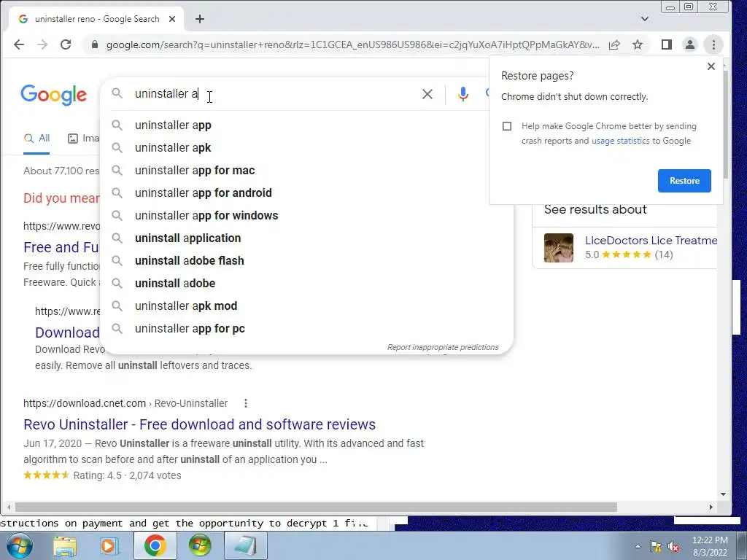Image resolution: width=747 pixels, height=560 pixels.
Task: Click the Chrome taskbar icon
Action: 155,545
